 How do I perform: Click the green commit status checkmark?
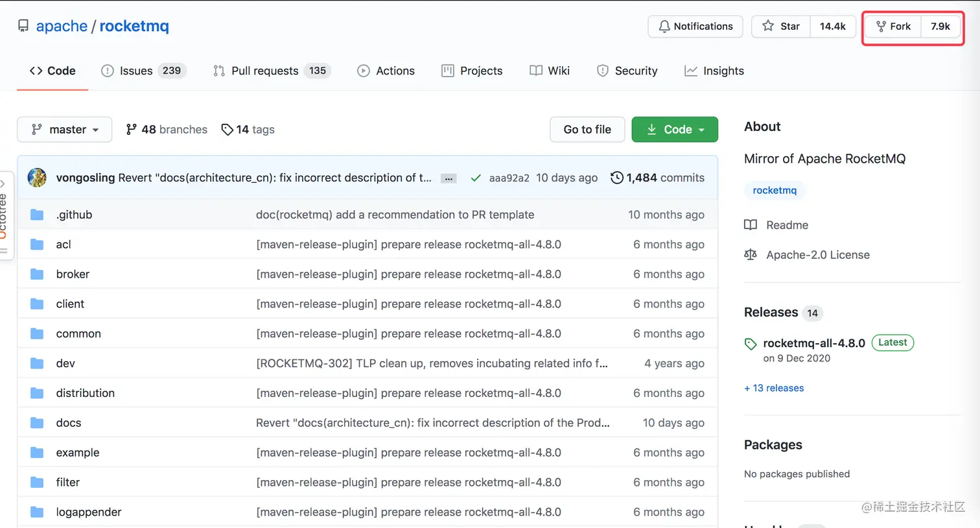tap(476, 178)
